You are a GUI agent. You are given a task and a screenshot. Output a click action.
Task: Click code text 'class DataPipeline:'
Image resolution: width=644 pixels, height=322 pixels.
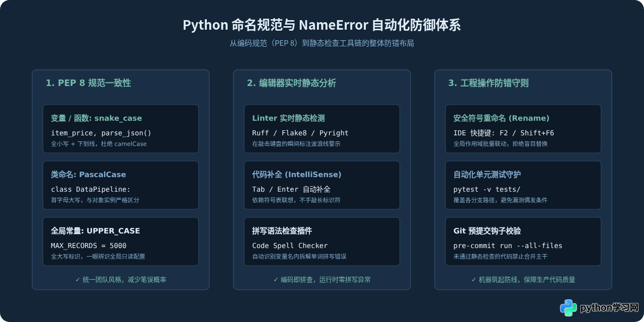tap(91, 189)
